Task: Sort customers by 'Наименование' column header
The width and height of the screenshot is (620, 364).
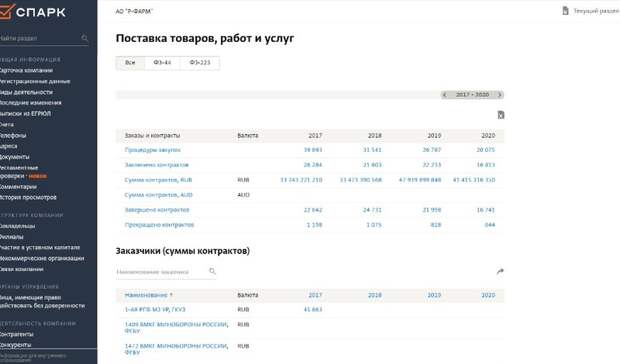Action: pos(148,295)
